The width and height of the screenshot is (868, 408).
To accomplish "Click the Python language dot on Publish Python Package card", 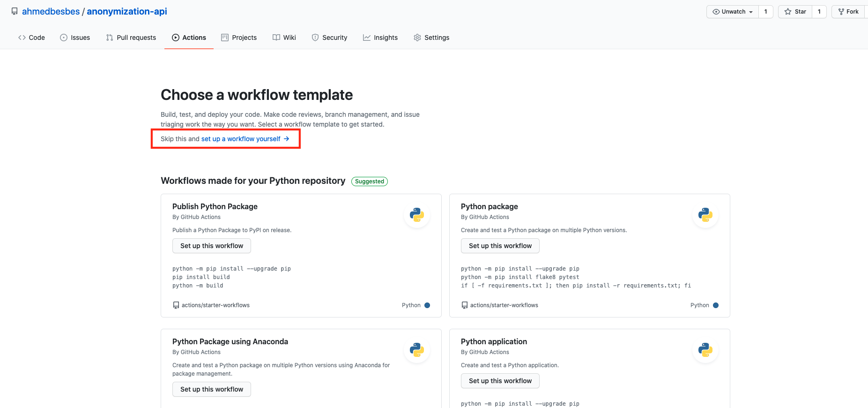I will [427, 305].
